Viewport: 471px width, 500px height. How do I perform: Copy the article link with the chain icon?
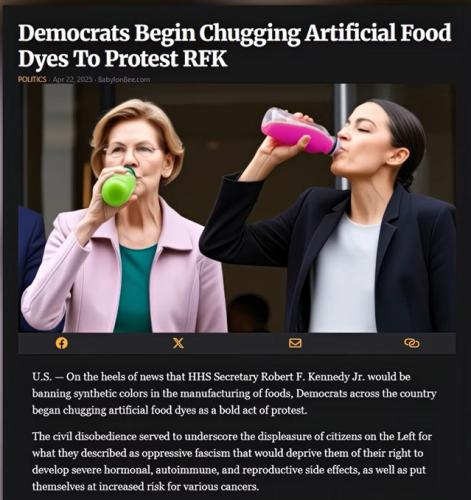pyautogui.click(x=412, y=343)
